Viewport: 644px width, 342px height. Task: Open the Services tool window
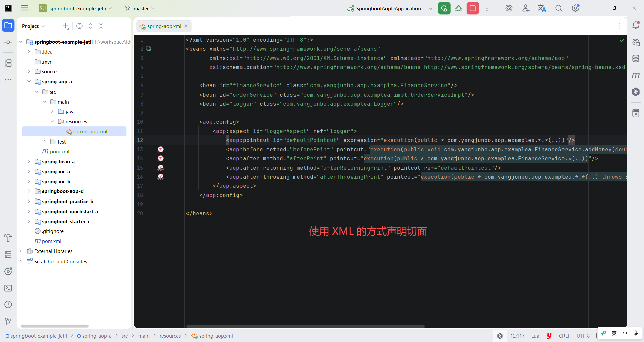(x=8, y=255)
